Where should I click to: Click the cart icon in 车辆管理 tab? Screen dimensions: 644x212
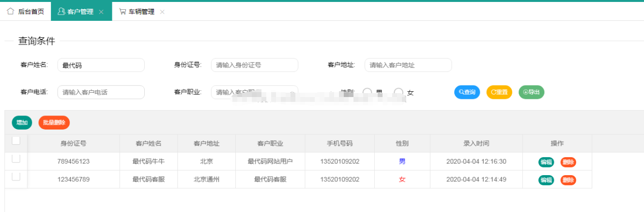tap(123, 11)
